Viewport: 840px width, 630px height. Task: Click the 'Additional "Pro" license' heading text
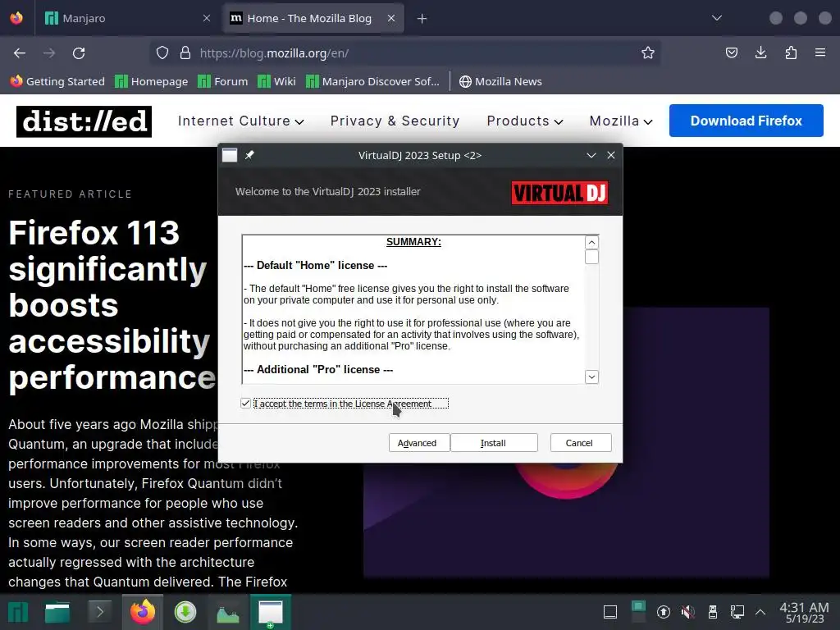(x=318, y=370)
